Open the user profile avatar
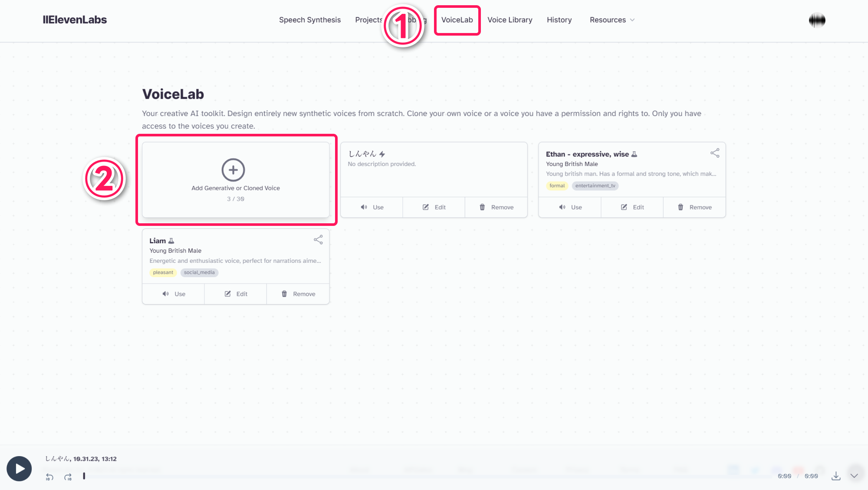 click(x=817, y=20)
